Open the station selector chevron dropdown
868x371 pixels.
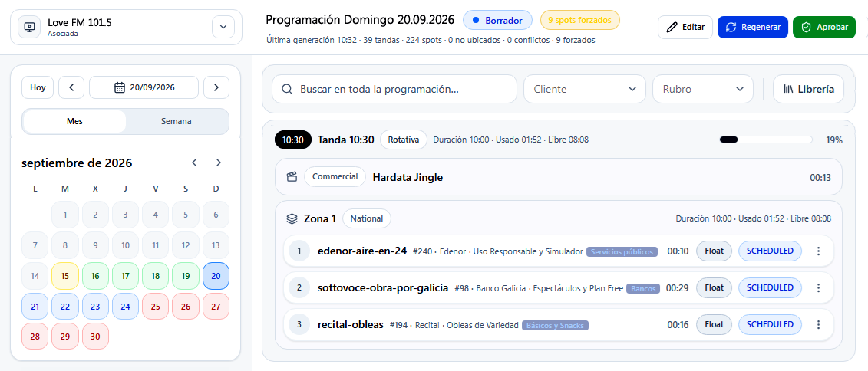click(223, 27)
